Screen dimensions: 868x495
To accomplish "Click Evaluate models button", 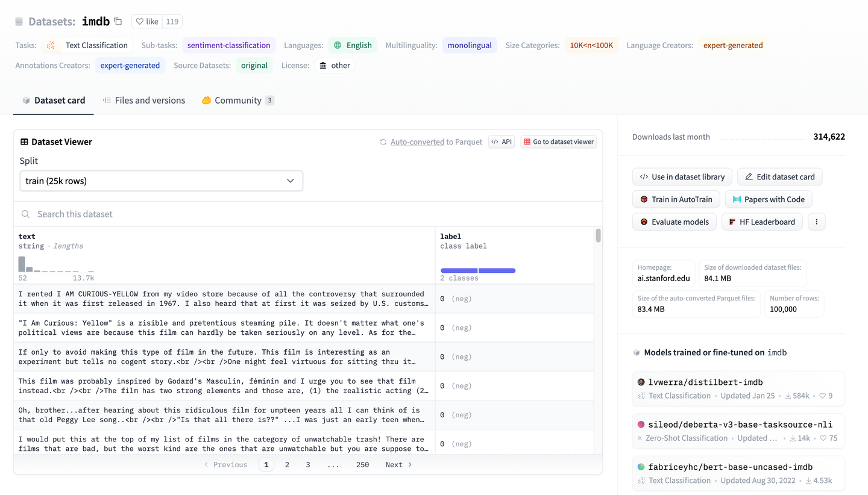I will [674, 222].
